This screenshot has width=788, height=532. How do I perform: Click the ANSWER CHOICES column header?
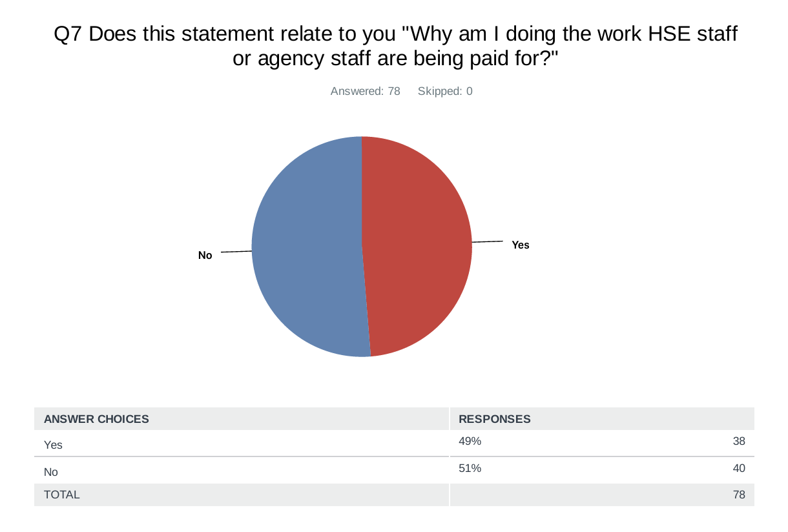(x=96, y=419)
